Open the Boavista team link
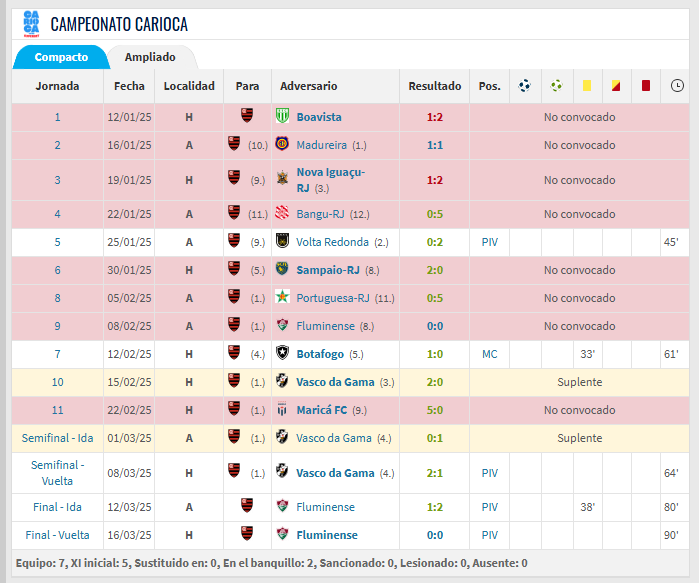The width and height of the screenshot is (699, 583). coord(319,117)
